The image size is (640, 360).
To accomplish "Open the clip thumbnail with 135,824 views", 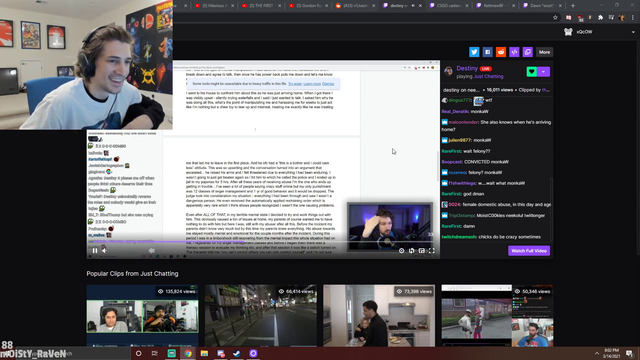I will pos(142,316).
